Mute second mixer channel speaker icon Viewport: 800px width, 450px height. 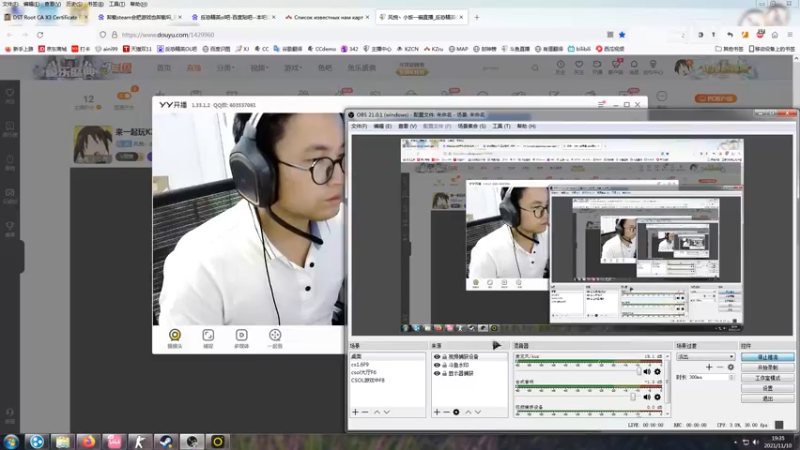tap(647, 396)
